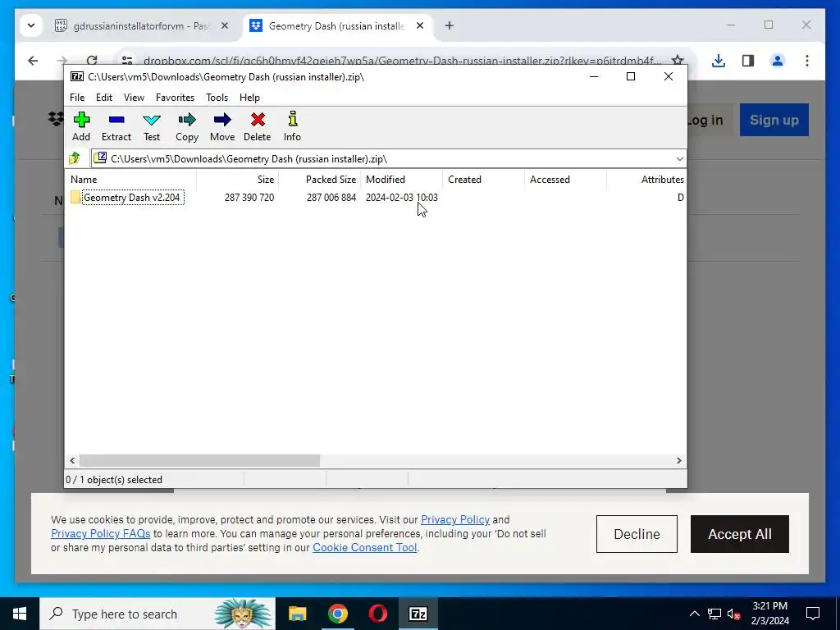Extract files with the Extract button
The image size is (840, 630).
(x=116, y=126)
